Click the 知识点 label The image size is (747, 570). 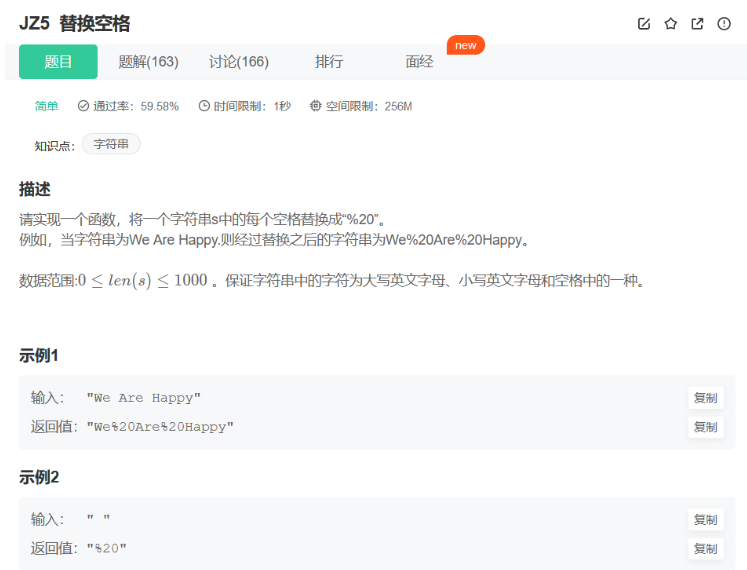coord(55,146)
